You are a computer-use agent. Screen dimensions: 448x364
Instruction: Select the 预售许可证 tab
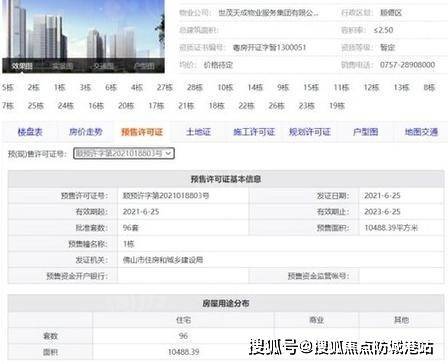click(142, 132)
